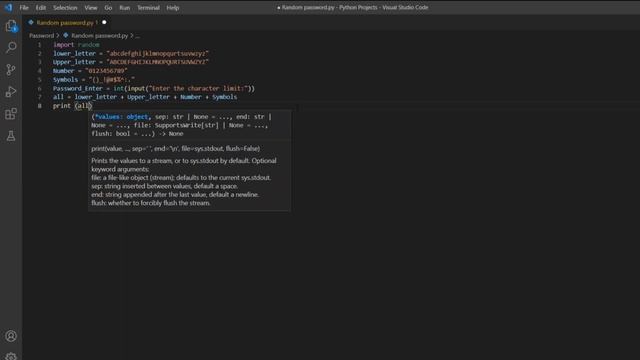Open the Extensions view icon

click(11, 113)
